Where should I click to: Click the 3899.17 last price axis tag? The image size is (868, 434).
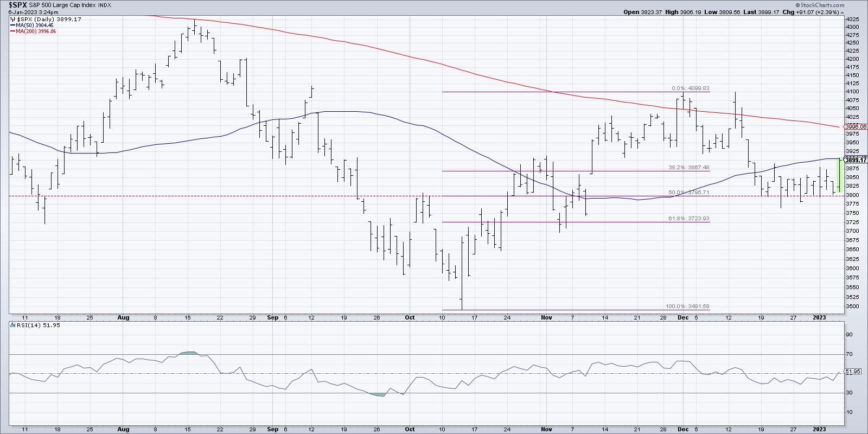(856, 160)
